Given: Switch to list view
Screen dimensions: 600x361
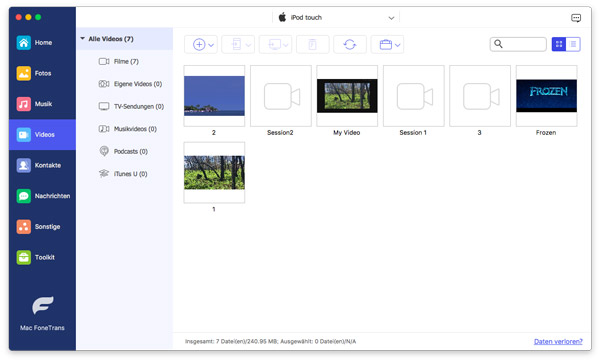Looking at the screenshot, I should click(573, 44).
